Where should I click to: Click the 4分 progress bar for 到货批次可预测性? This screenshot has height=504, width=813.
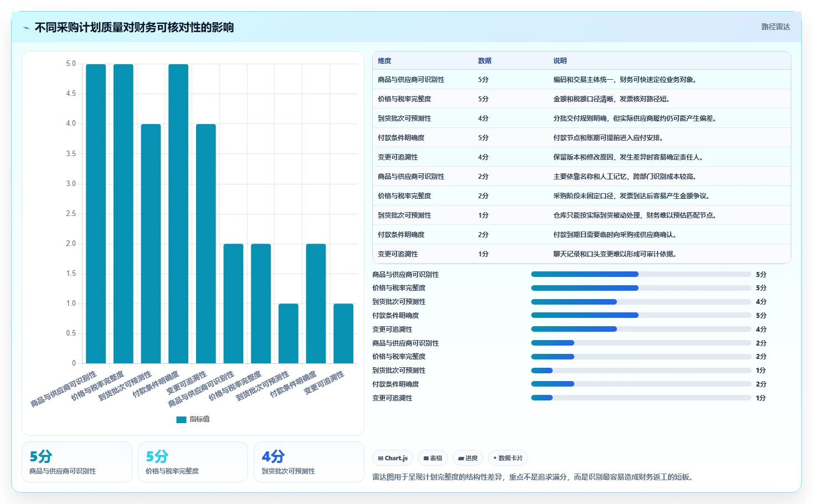coord(641,302)
